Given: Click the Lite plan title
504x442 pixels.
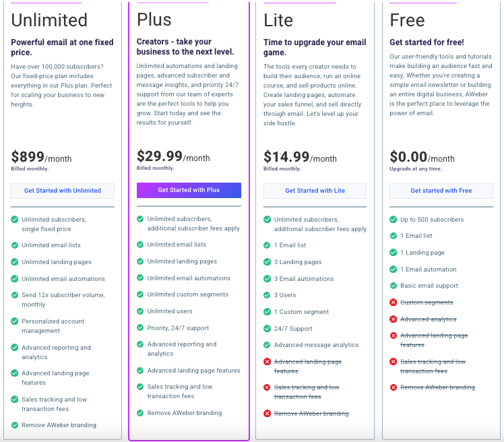Looking at the screenshot, I should coord(278,20).
